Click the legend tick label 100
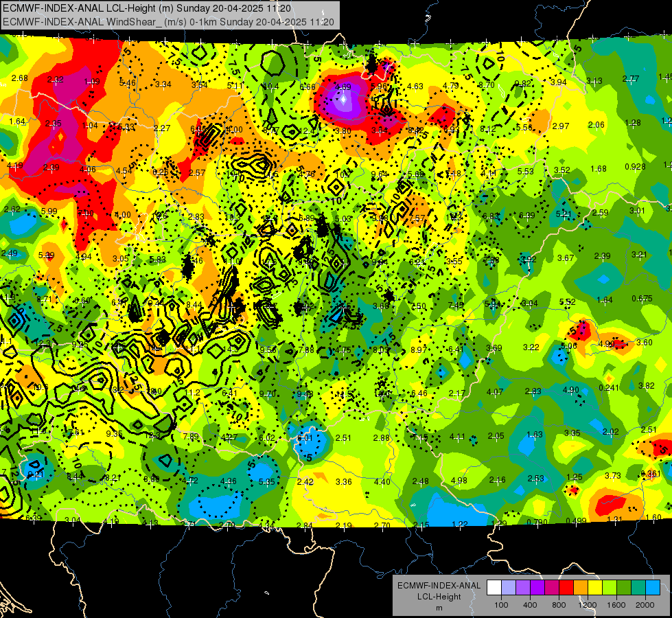 coord(501,605)
